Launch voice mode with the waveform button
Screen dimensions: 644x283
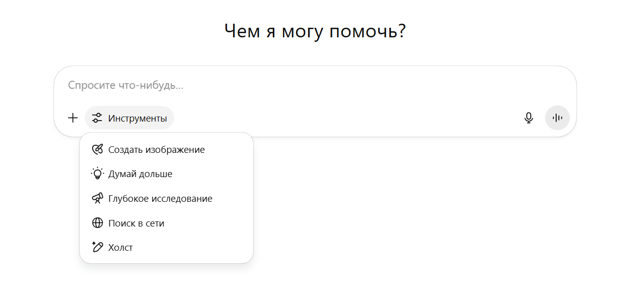click(x=557, y=118)
